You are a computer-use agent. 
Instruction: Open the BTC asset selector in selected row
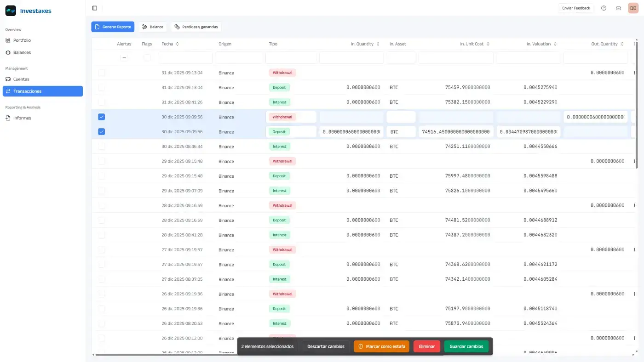[401, 131]
